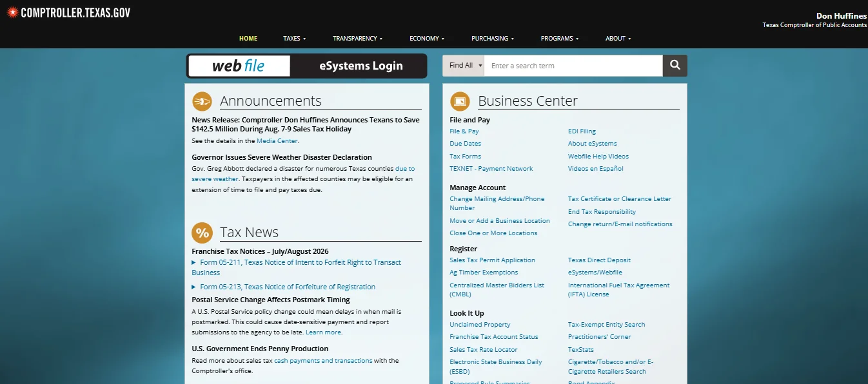
Task: Click the eSystems Login button
Action: pyautogui.click(x=361, y=66)
